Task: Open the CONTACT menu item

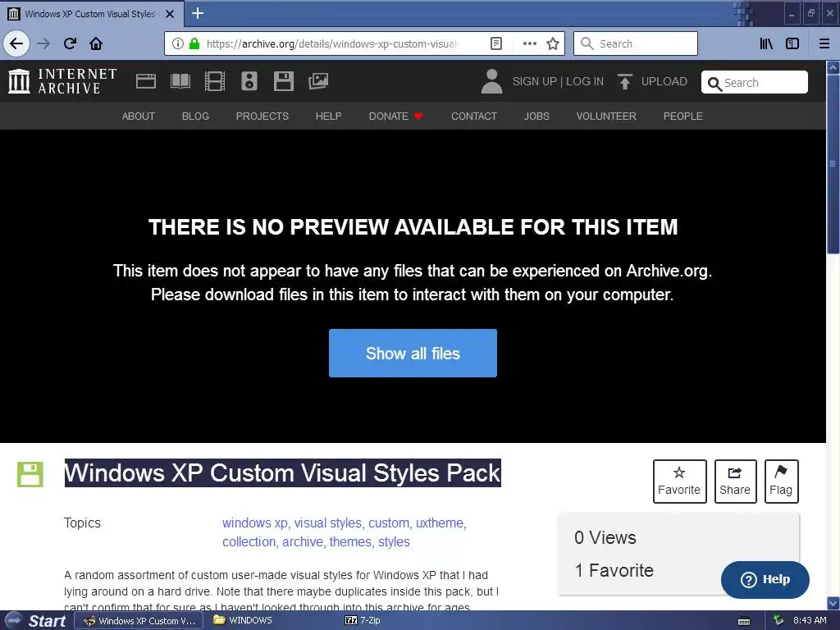Action: click(474, 116)
